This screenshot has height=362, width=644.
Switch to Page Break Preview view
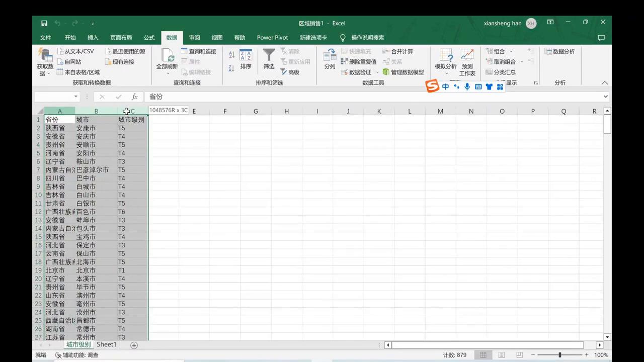click(x=519, y=355)
